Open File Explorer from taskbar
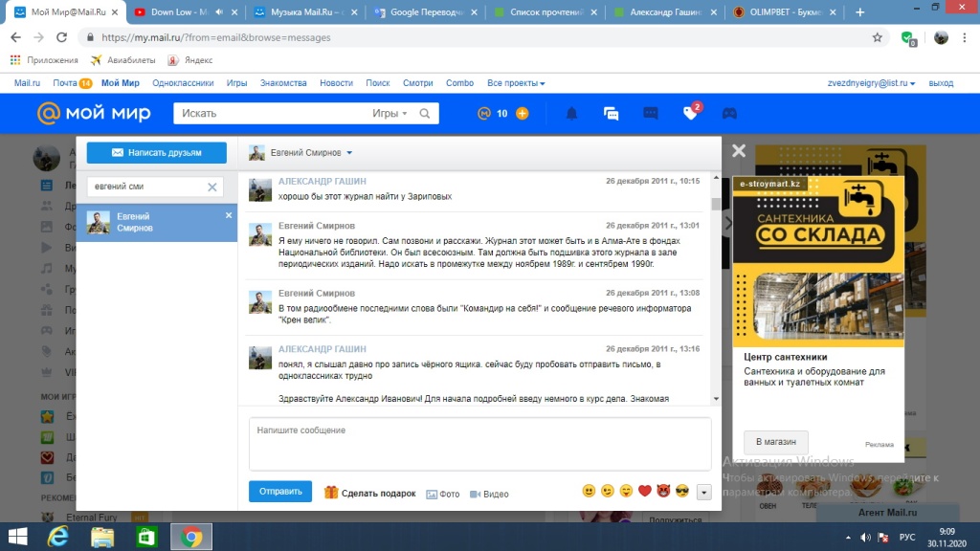 102,537
